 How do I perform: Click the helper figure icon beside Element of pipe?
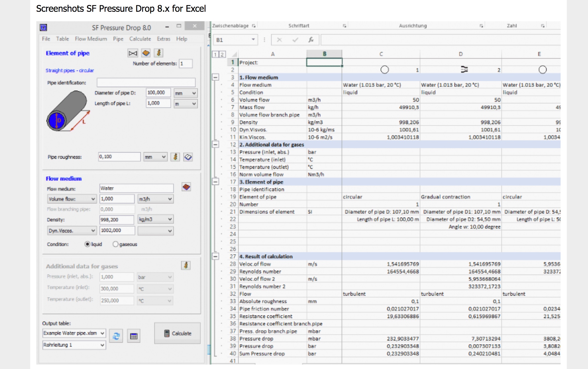click(x=159, y=53)
